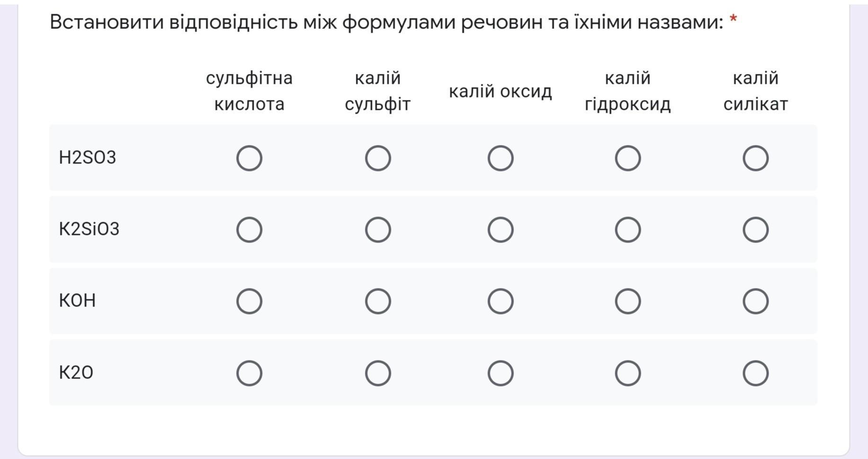The height and width of the screenshot is (459, 868).
Task: Select калій сульфіт for KOH row
Action: click(378, 301)
